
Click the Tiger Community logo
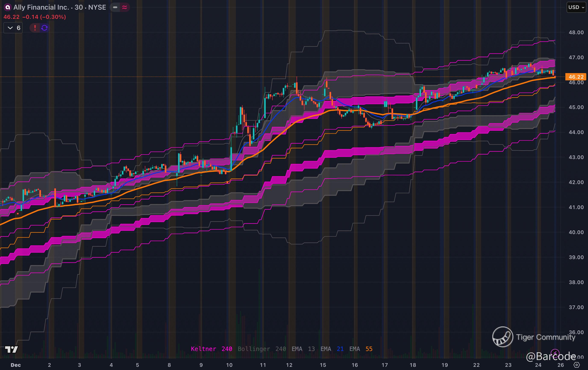pos(503,337)
